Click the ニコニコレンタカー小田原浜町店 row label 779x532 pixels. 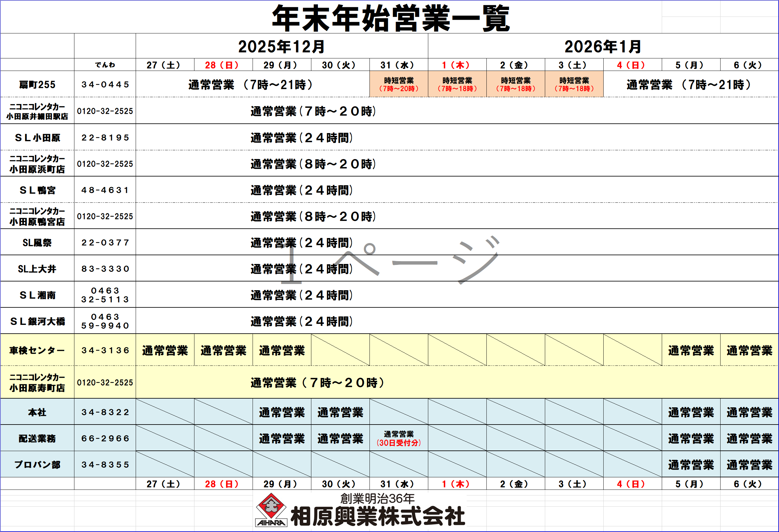coord(37,164)
